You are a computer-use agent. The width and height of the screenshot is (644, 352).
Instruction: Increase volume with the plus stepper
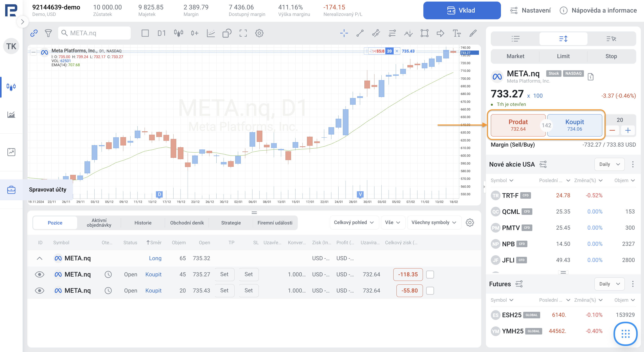point(627,130)
